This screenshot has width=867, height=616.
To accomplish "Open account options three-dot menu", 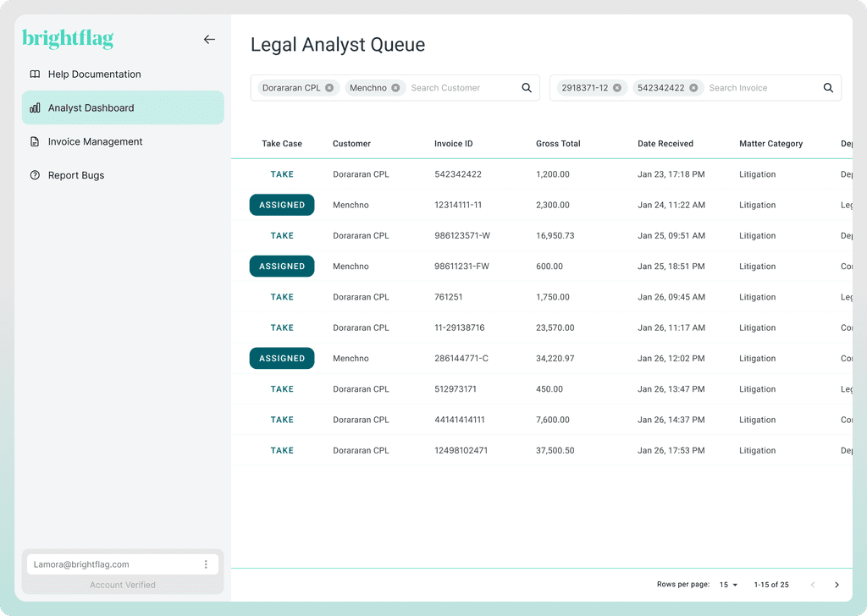I will (206, 564).
